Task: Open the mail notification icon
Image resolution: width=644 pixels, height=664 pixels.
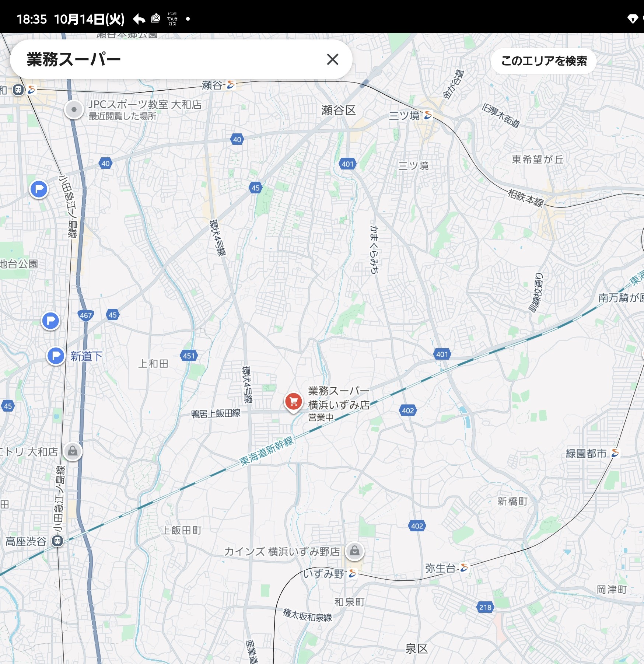Action: point(156,18)
